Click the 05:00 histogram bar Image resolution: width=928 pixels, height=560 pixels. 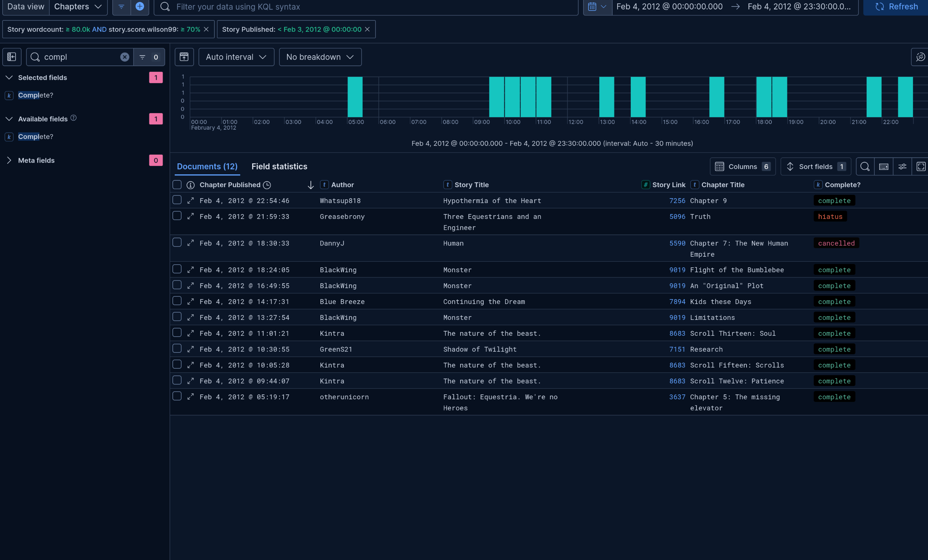pos(355,97)
